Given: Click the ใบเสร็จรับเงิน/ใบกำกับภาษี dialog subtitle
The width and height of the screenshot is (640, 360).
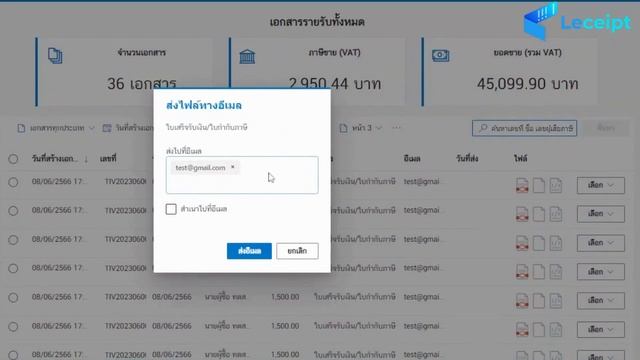Looking at the screenshot, I should click(207, 127).
